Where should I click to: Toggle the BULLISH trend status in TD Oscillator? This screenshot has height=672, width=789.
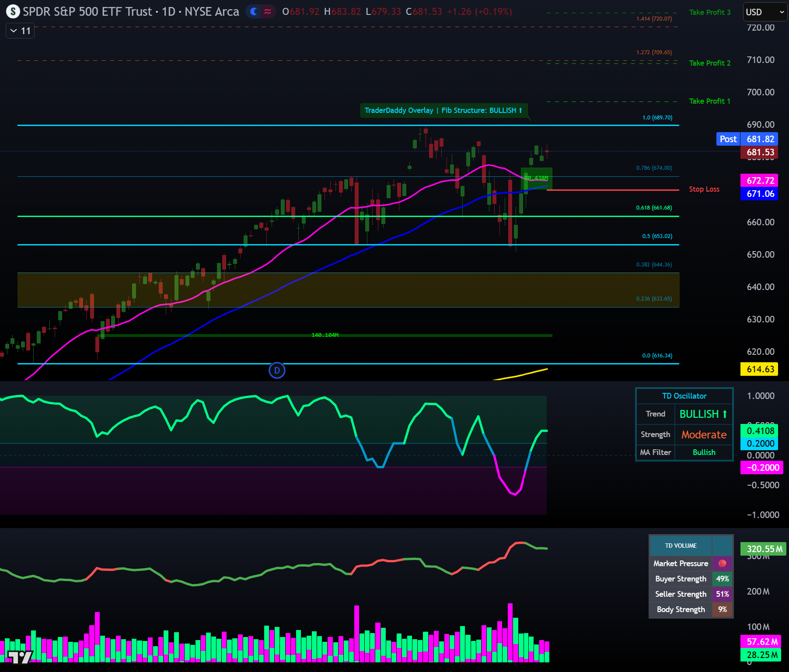pos(703,414)
